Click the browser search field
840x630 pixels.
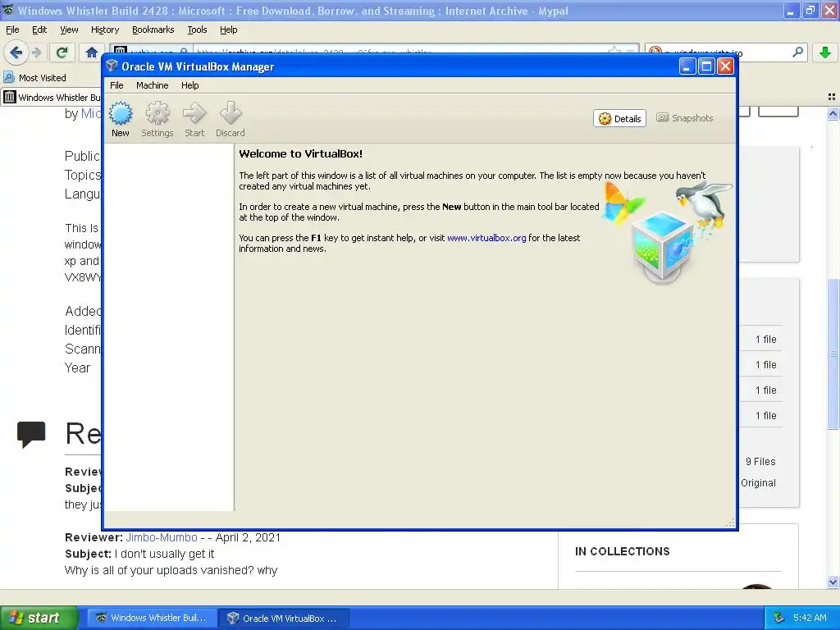pos(726,52)
